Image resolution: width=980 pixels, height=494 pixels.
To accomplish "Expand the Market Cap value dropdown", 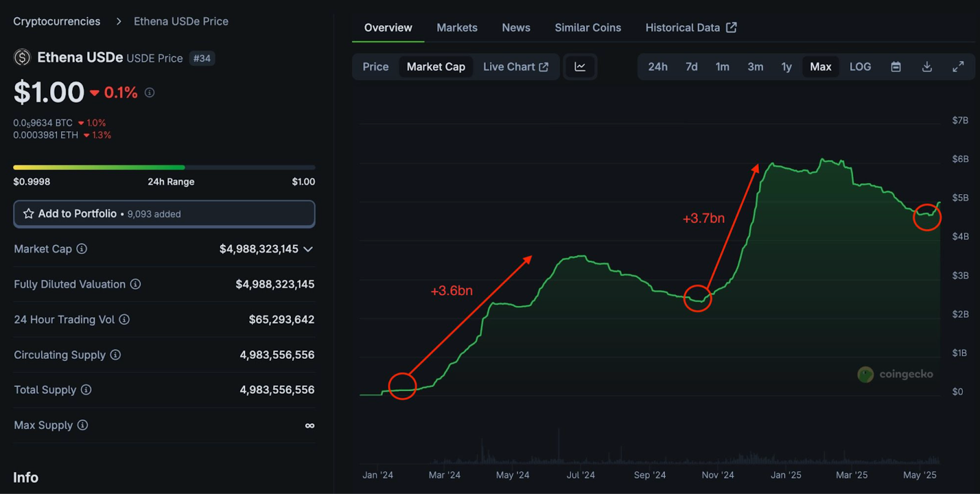I will [308, 249].
